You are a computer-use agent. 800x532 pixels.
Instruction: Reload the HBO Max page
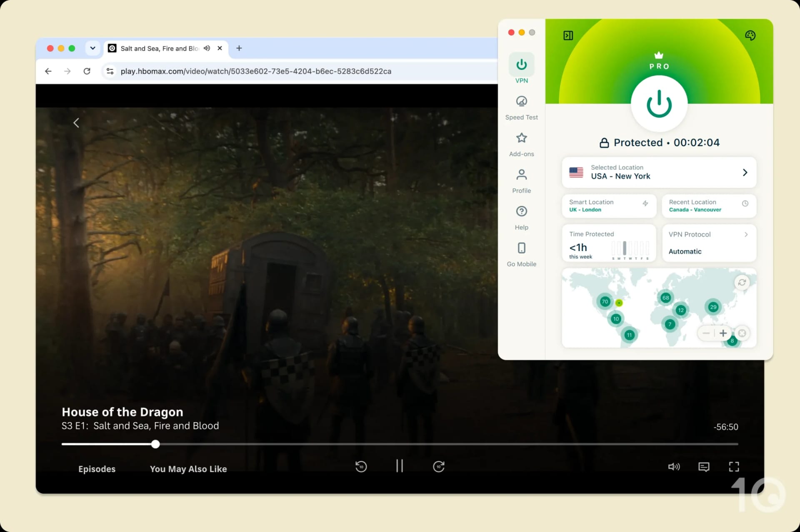87,71
